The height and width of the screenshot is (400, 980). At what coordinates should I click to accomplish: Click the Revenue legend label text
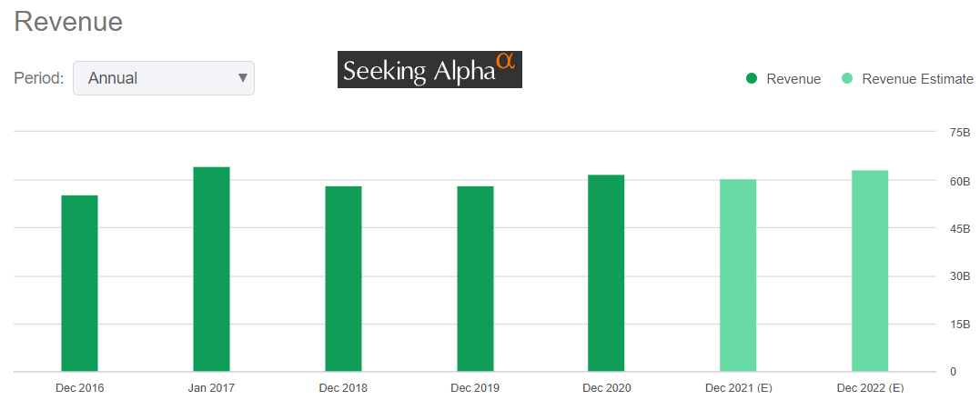click(793, 79)
